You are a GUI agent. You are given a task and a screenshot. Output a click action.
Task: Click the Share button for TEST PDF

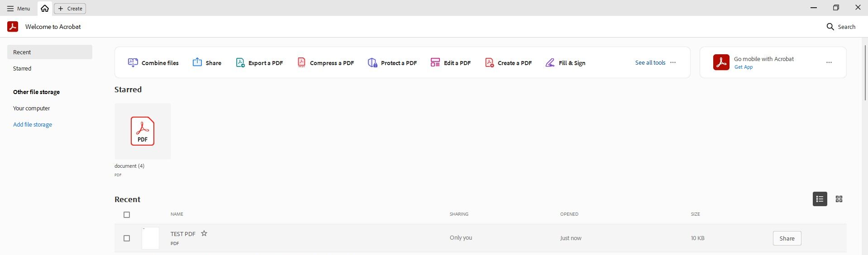pyautogui.click(x=787, y=238)
